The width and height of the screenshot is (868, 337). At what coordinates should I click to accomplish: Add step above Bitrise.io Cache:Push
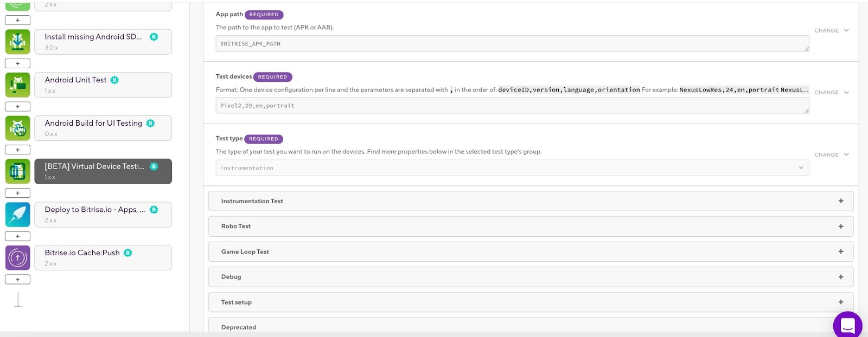(18, 236)
